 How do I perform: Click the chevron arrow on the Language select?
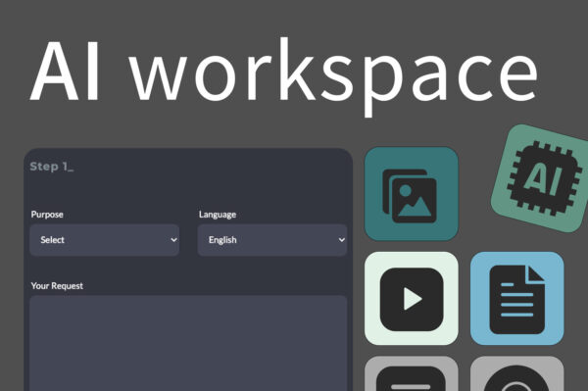(x=342, y=240)
